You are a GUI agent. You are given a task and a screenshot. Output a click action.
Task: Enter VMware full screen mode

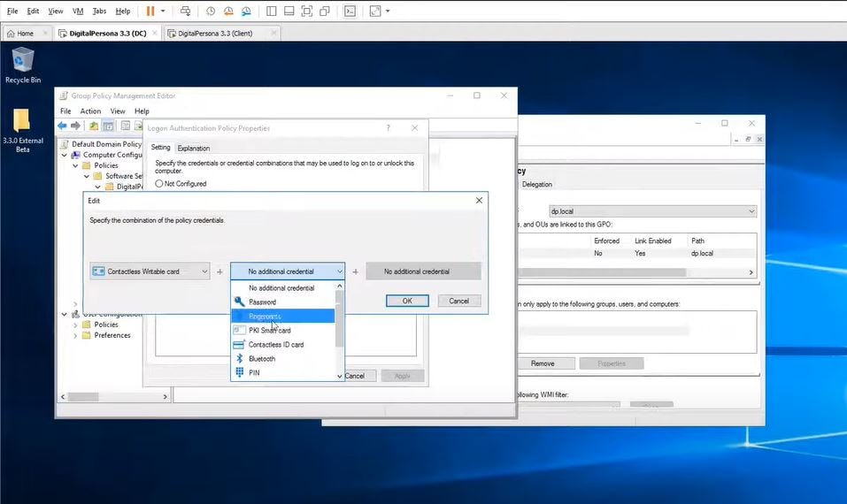[x=307, y=11]
